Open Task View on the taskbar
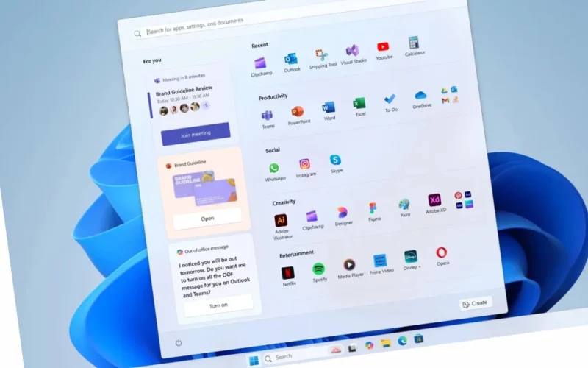The width and height of the screenshot is (588, 368). pyautogui.click(x=352, y=348)
